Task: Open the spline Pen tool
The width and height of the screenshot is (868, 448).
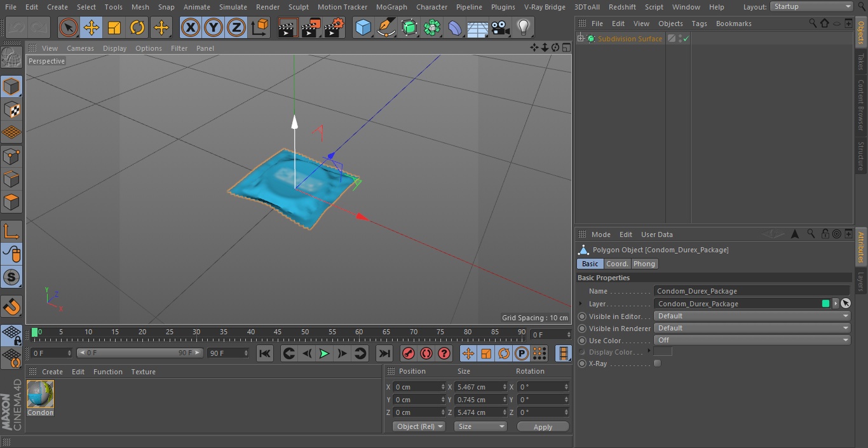Action: coord(386,27)
